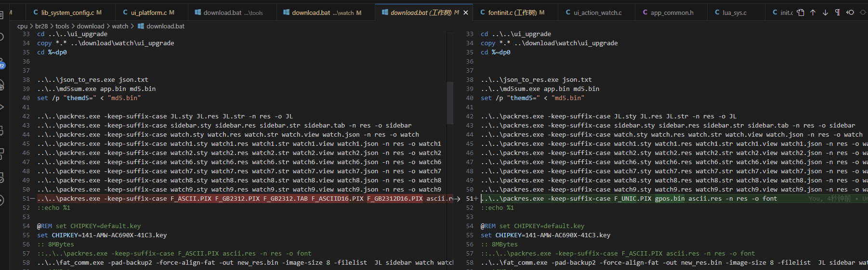Click line number 51 in left pane
The width and height of the screenshot is (868, 270).
point(26,198)
